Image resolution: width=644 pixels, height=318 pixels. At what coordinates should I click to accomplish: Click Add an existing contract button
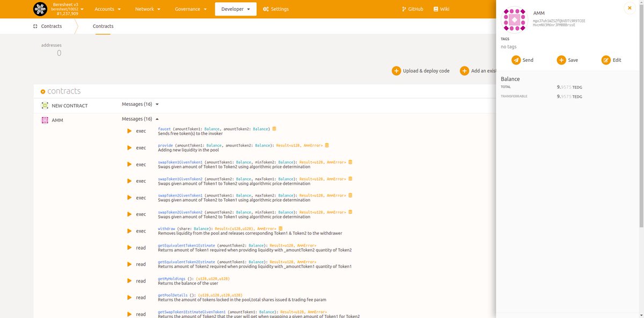(478, 71)
